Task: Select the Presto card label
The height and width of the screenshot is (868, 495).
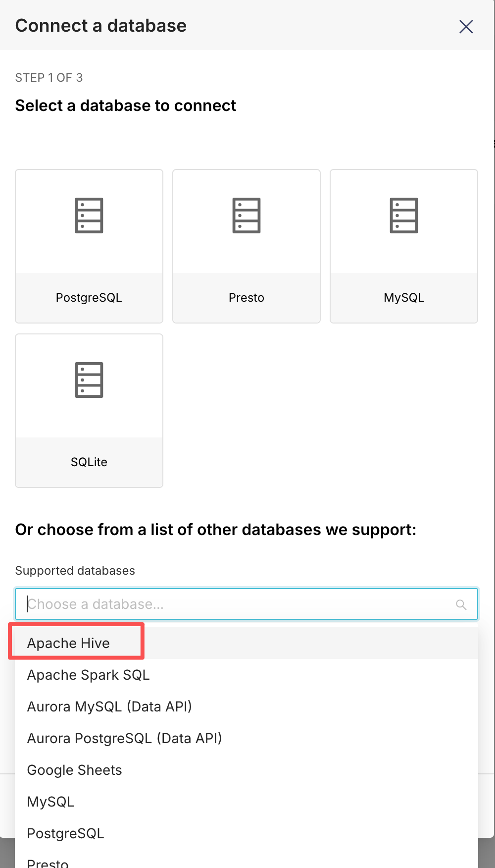Action: [247, 298]
